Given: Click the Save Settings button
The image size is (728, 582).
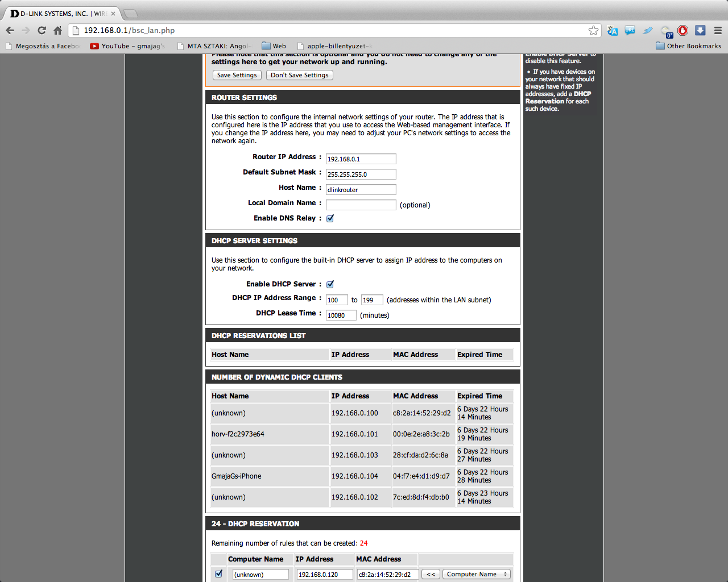Looking at the screenshot, I should pyautogui.click(x=237, y=75).
